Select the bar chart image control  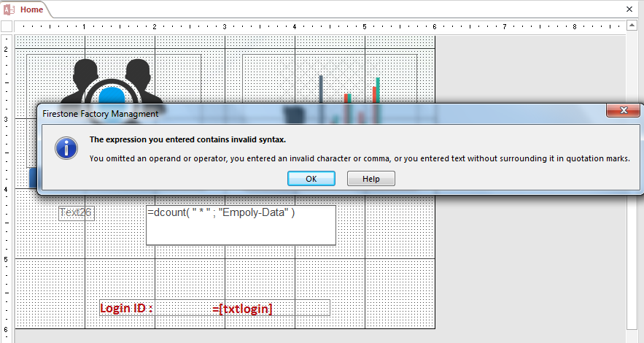[330, 80]
